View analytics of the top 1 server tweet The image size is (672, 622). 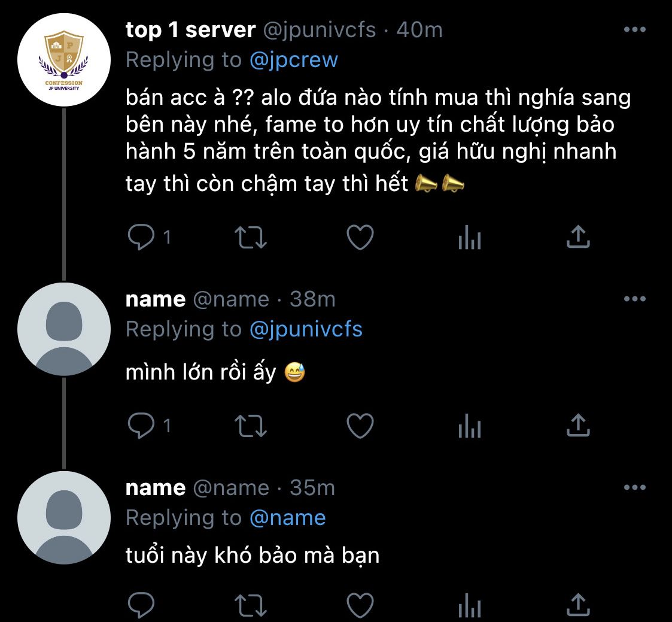pos(469,237)
